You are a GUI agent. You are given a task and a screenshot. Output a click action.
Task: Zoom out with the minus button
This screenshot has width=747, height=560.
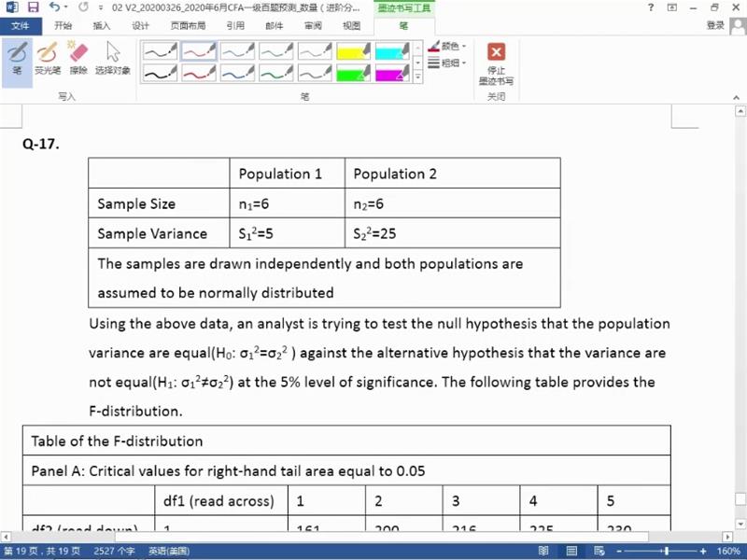619,552
